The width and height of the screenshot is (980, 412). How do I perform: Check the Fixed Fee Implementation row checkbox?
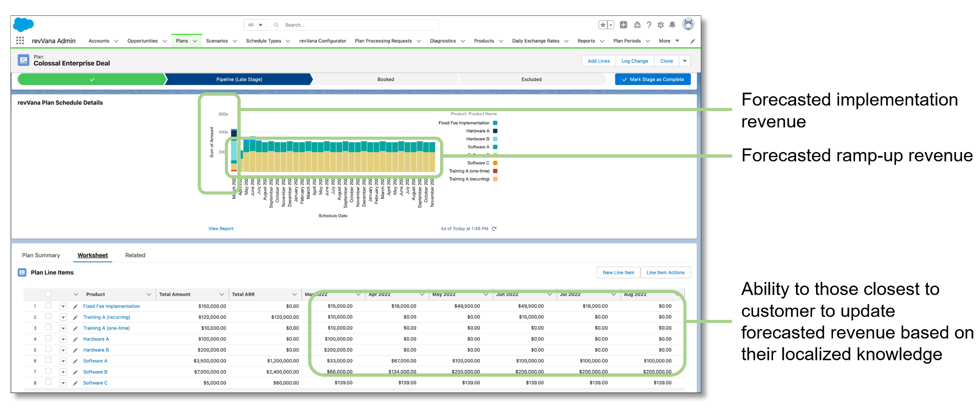[x=48, y=306]
